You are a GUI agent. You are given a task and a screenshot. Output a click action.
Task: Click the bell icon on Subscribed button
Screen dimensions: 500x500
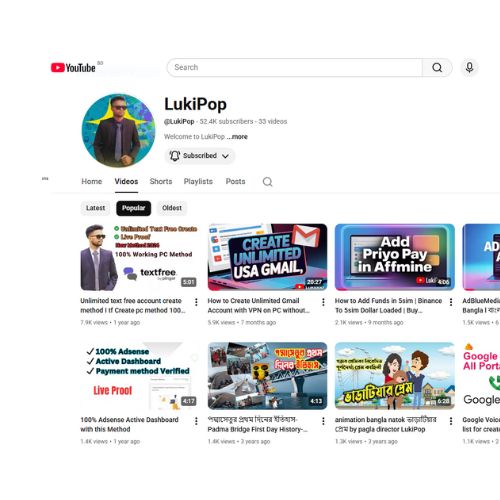(175, 156)
